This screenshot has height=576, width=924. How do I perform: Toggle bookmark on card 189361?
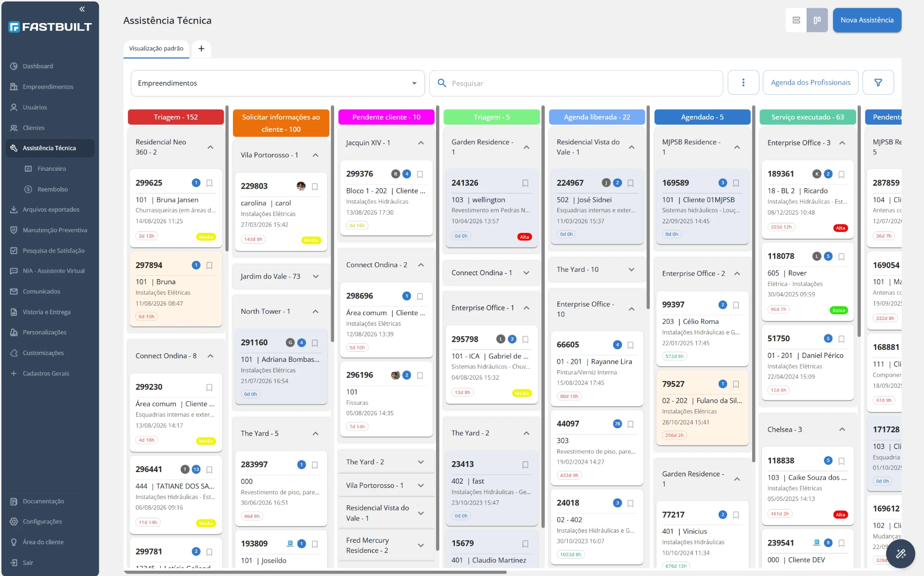841,174
